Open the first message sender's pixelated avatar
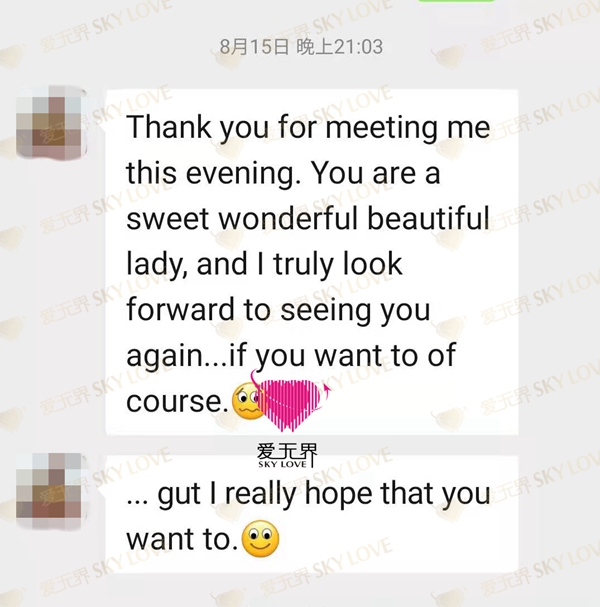The height and width of the screenshot is (607, 600). pos(49,124)
